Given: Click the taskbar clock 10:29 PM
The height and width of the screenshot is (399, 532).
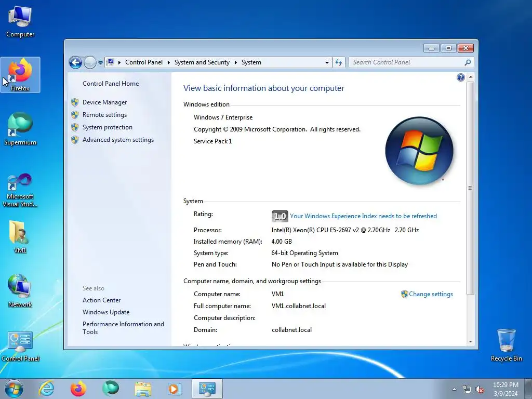Looking at the screenshot, I should pyautogui.click(x=505, y=385).
